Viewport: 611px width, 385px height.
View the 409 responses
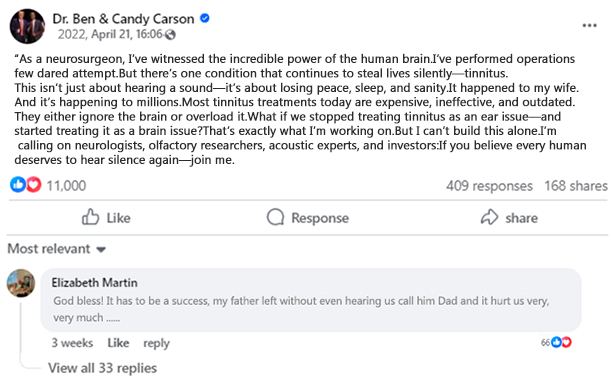[489, 186]
